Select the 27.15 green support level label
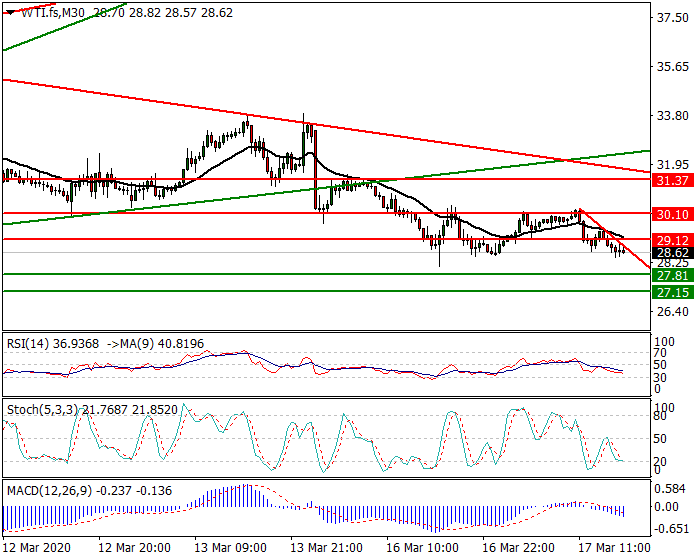Screen dimensions: 700x560 673,293
